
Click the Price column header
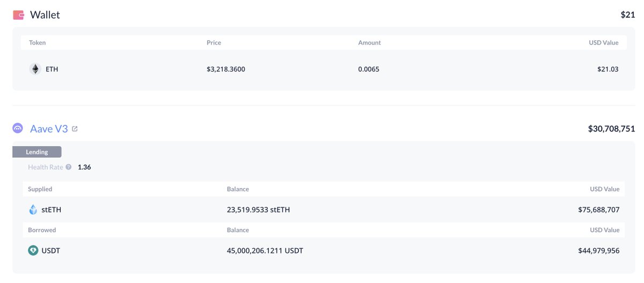214,43
